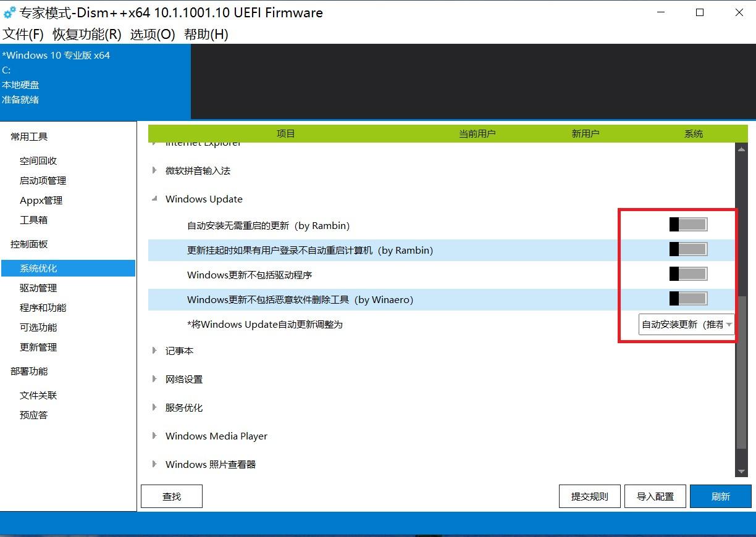Toggle Windows更新不包括驱动程序 switch
The image size is (756, 537).
[688, 273]
